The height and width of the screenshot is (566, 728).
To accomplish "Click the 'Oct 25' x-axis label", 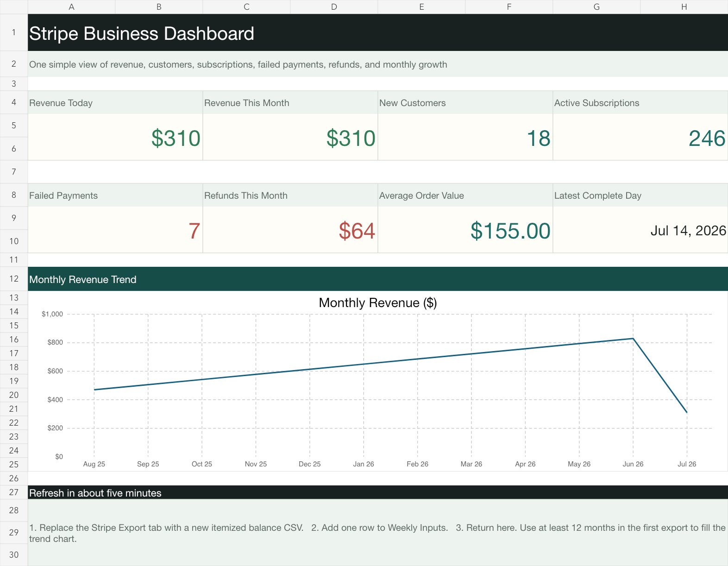I will pyautogui.click(x=202, y=464).
